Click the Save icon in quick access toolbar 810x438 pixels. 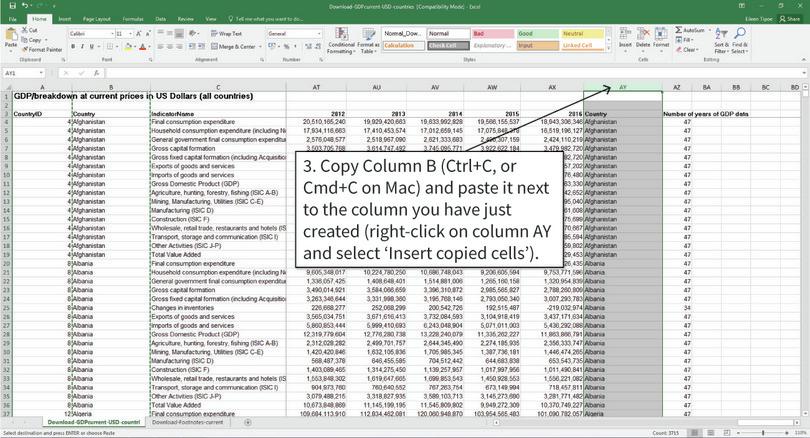point(12,6)
